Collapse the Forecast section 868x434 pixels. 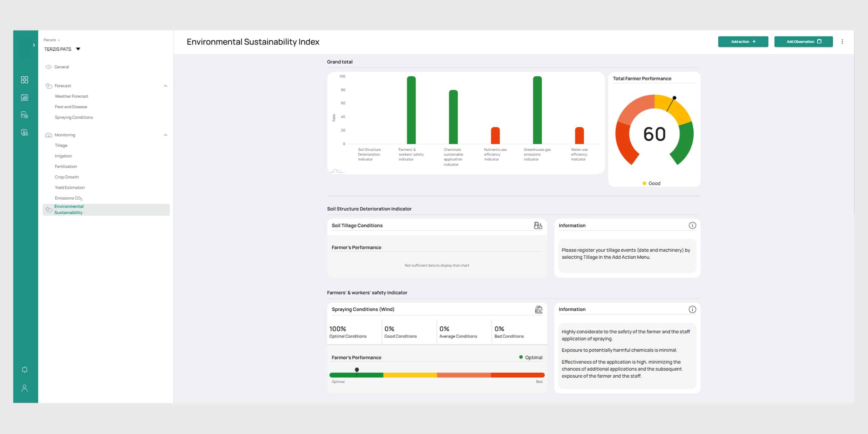point(165,86)
